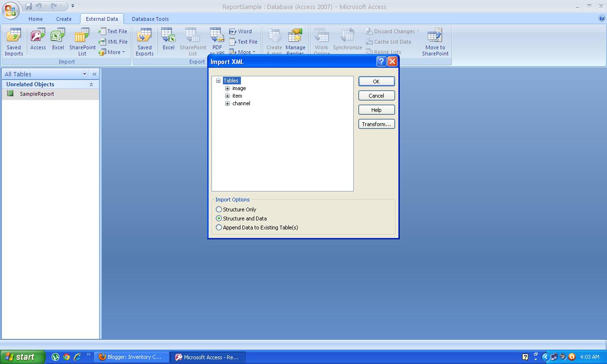Open the Import group More dropdown
The image size is (607, 364).
pos(112,52)
